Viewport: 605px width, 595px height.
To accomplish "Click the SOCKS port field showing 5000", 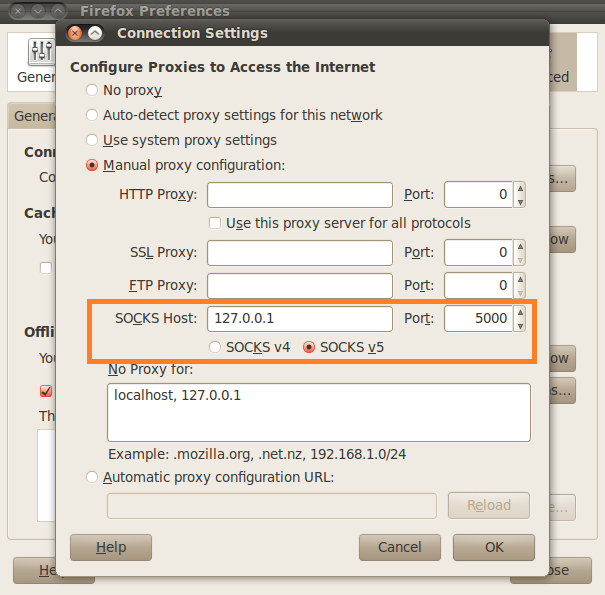I will 478,318.
